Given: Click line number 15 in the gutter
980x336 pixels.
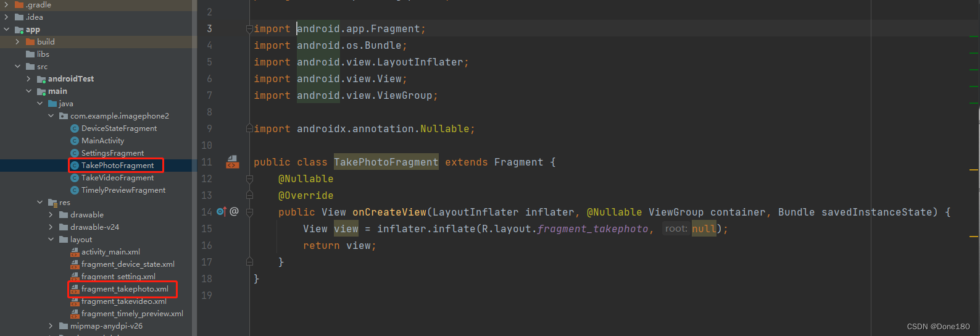Looking at the screenshot, I should (207, 229).
